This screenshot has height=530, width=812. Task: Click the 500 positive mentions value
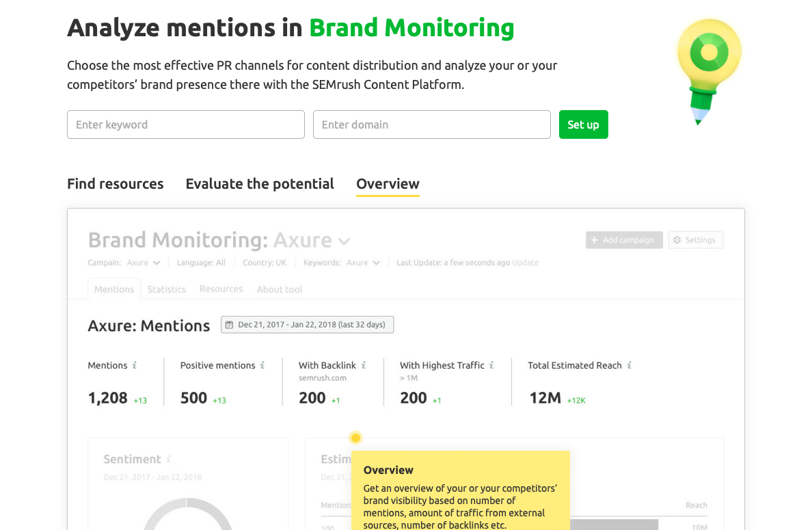tap(193, 398)
